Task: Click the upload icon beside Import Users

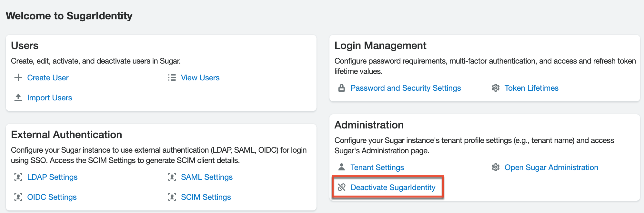Action: click(x=18, y=97)
